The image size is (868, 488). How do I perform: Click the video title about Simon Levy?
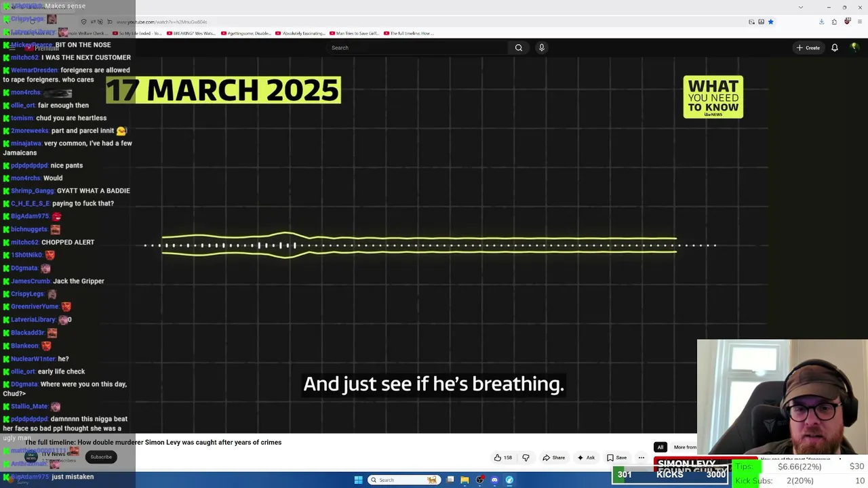click(x=153, y=442)
